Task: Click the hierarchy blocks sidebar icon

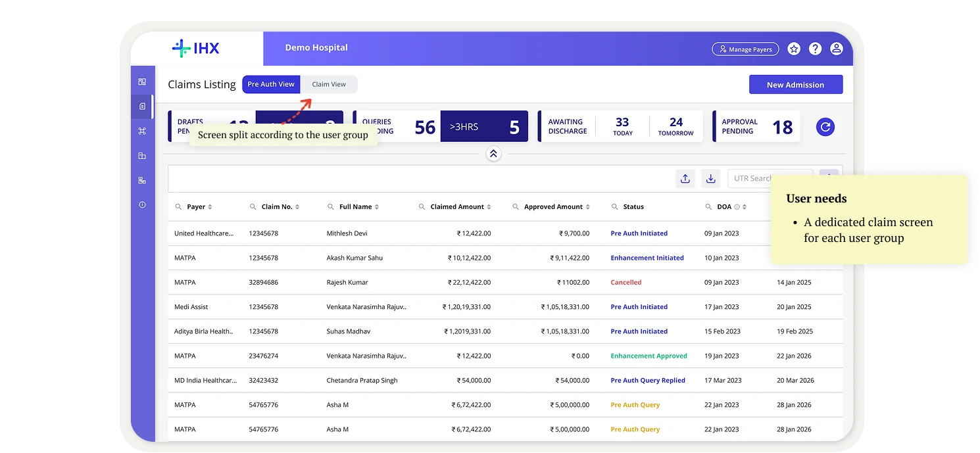Action: pyautogui.click(x=142, y=180)
